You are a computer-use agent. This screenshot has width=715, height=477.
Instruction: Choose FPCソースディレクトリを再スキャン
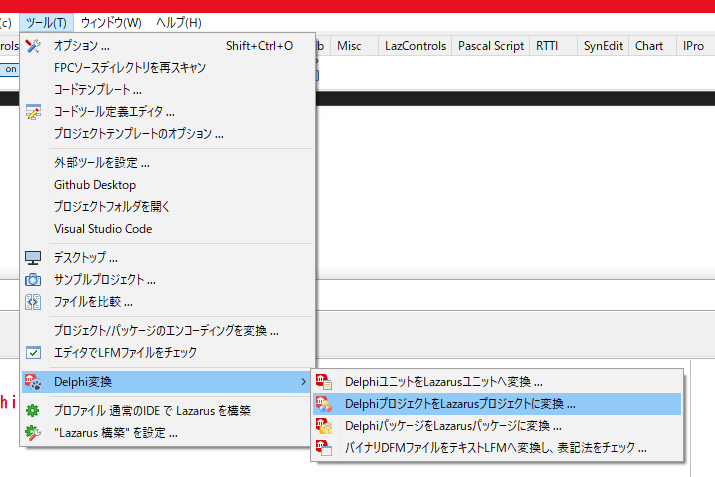(x=168, y=67)
